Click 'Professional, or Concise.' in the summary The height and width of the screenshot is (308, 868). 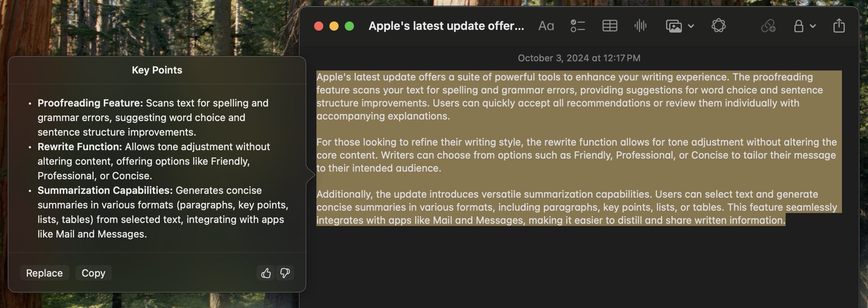coord(95,176)
